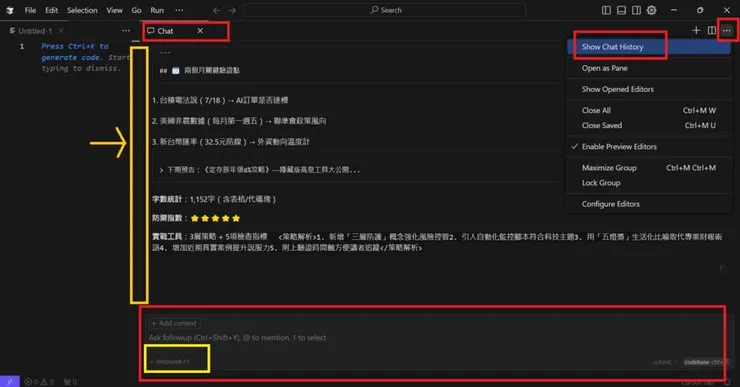Image resolution: width=740 pixels, height=387 pixels.
Task: Click the ports status bar indicator
Action: (x=70, y=382)
